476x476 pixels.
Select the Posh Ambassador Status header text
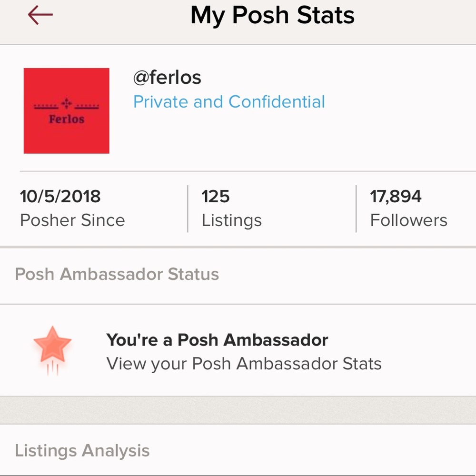pyautogui.click(x=117, y=275)
